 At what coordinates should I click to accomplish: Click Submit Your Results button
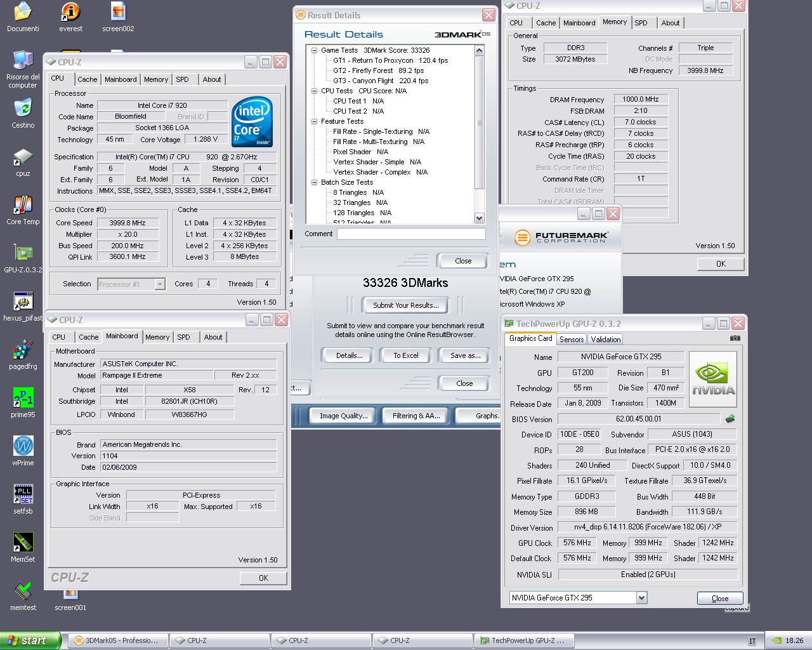405,305
